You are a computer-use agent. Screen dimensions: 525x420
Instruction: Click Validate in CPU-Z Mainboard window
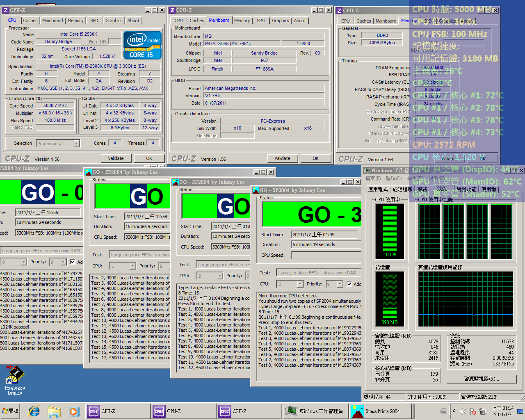pyautogui.click(x=282, y=158)
